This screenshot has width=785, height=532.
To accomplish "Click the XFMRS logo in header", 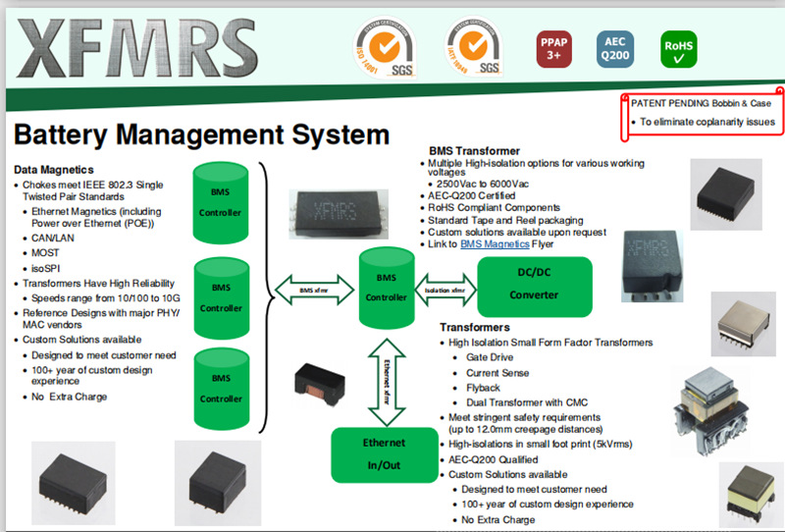I will pyautogui.click(x=137, y=48).
